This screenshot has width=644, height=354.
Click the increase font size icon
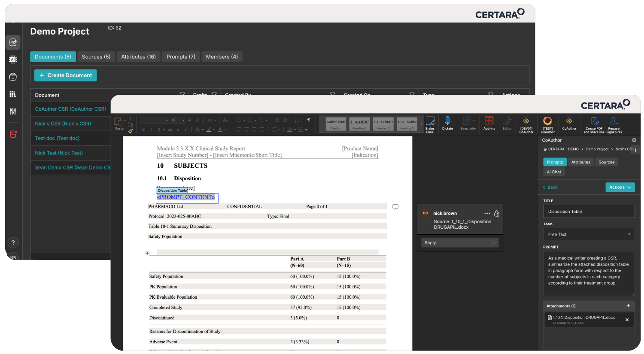[190, 120]
